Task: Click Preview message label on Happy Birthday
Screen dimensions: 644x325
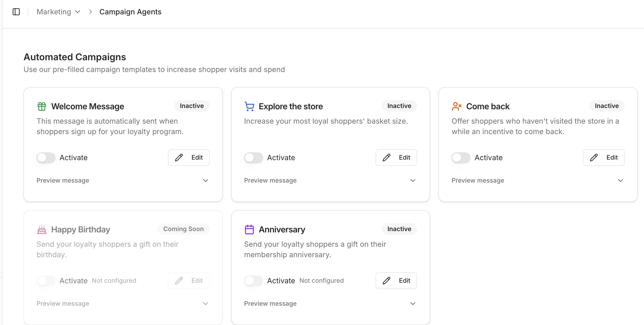Action: click(x=63, y=304)
